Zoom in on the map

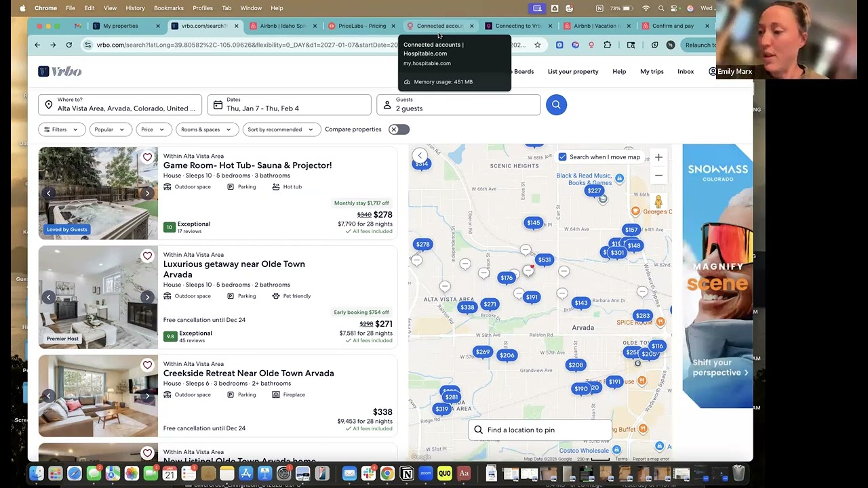658,157
